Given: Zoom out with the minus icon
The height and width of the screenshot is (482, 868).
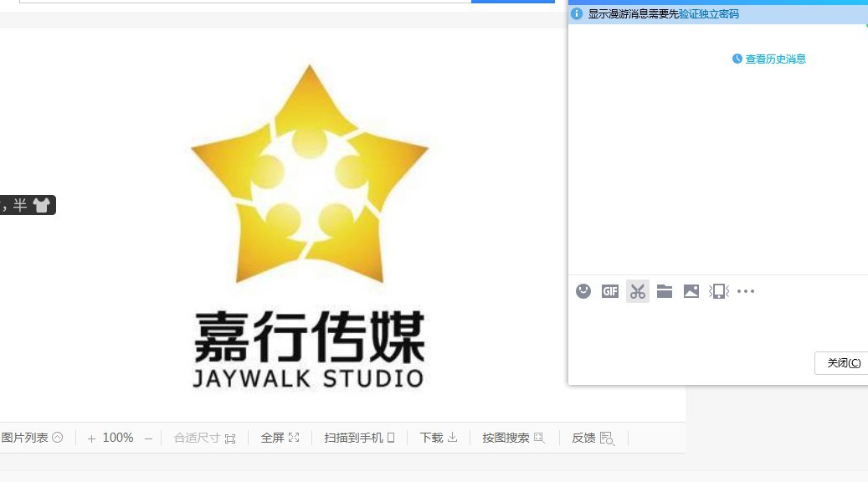Looking at the screenshot, I should 148,438.
